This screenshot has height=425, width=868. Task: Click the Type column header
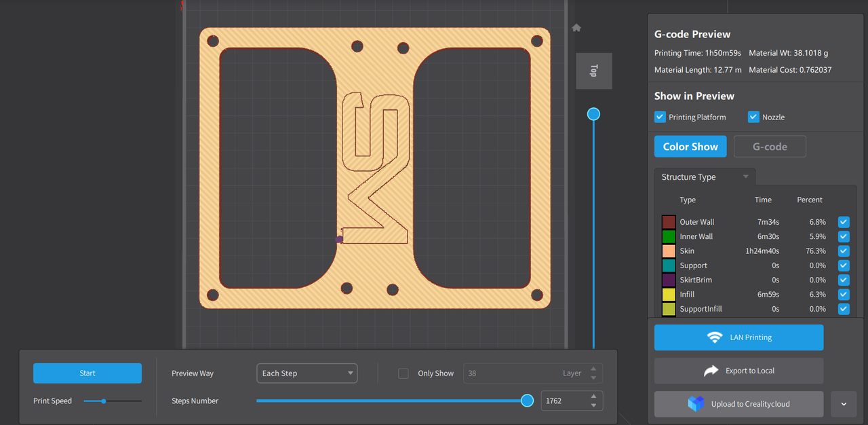688,200
